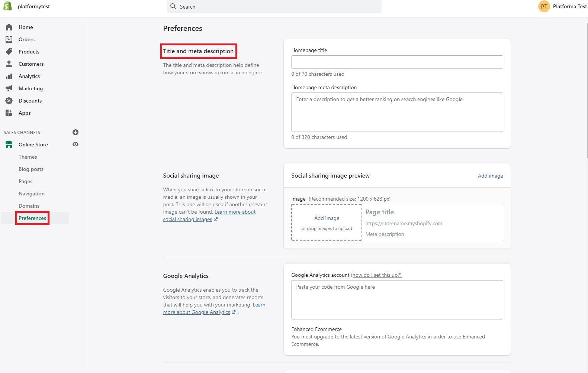Click the Enhanced Ecommerce label
The width and height of the screenshot is (588, 373).
(317, 329)
